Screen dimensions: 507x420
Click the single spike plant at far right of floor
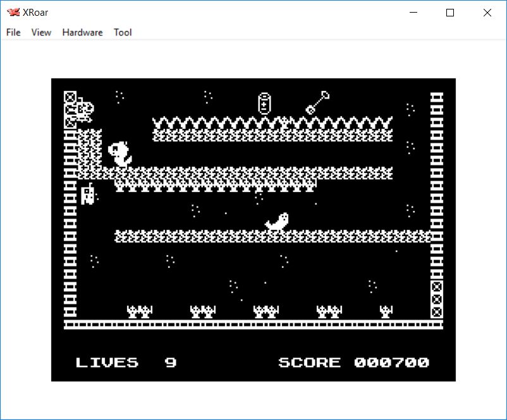click(386, 311)
